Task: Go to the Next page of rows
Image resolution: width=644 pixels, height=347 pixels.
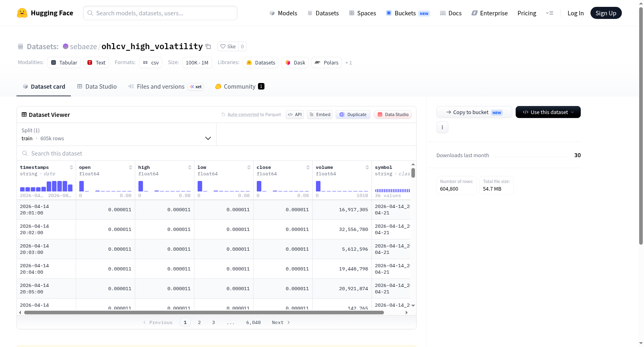Action: 281,322
